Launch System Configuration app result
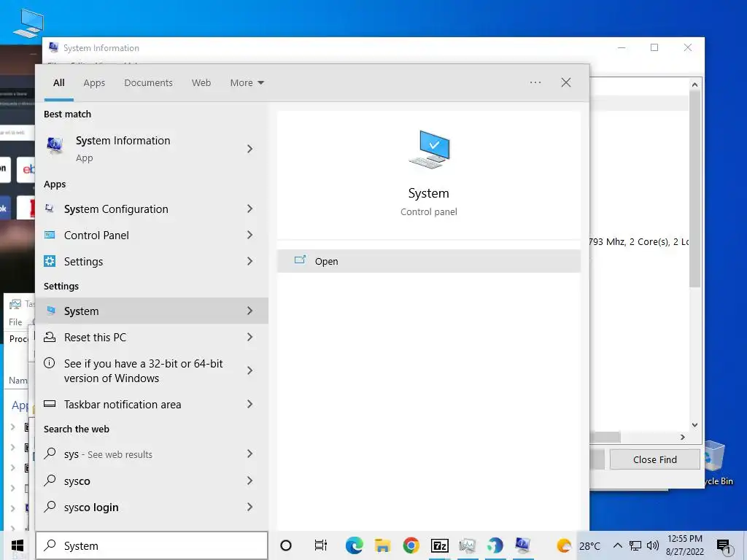This screenshot has height=560, width=747. pos(152,209)
